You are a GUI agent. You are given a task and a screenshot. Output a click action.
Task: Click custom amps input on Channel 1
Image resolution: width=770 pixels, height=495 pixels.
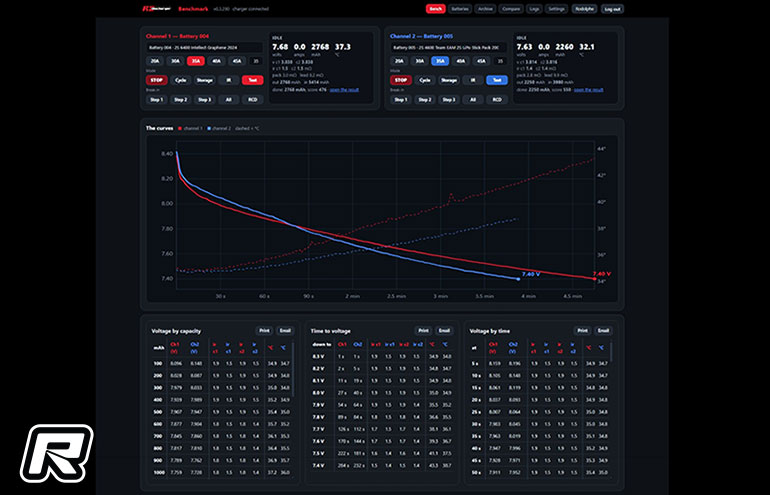(x=255, y=61)
